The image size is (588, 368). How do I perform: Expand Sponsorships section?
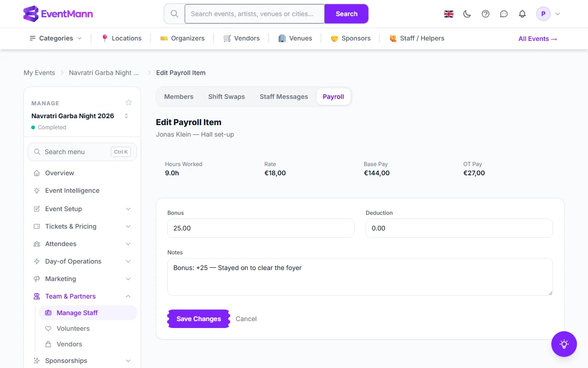pos(82,361)
